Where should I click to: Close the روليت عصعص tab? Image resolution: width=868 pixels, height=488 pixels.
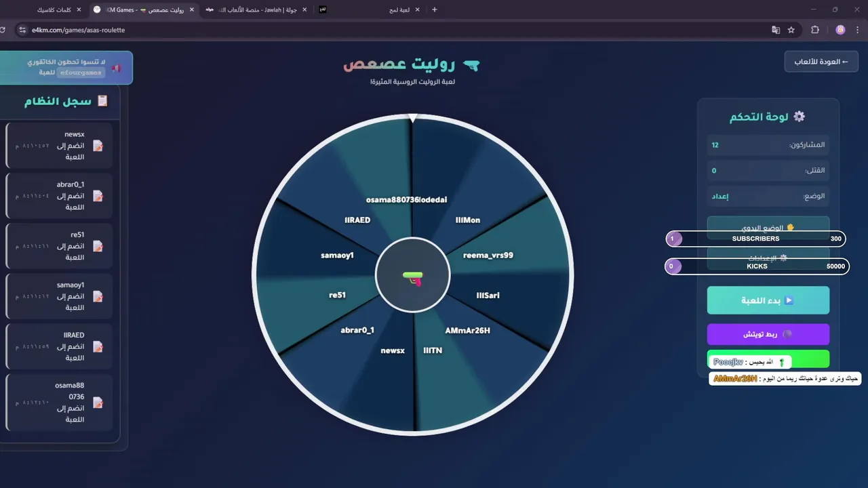192,9
